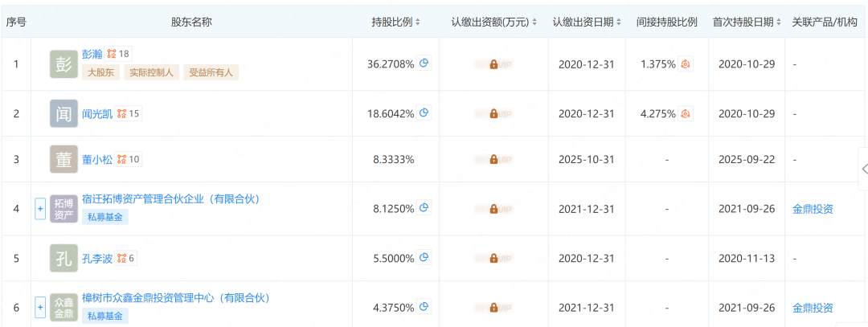Click 孔李波 avatar thumbnail
This screenshot has width=868, height=327.
tap(63, 258)
